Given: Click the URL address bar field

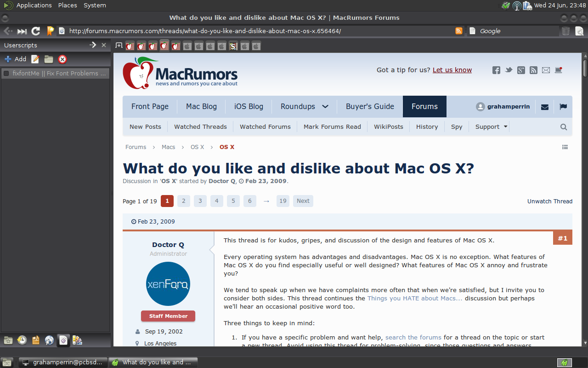Looking at the screenshot, I should [x=260, y=31].
